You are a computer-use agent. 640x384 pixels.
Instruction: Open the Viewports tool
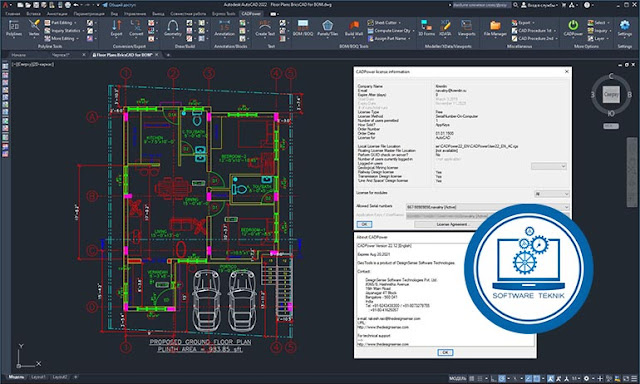coord(466,29)
